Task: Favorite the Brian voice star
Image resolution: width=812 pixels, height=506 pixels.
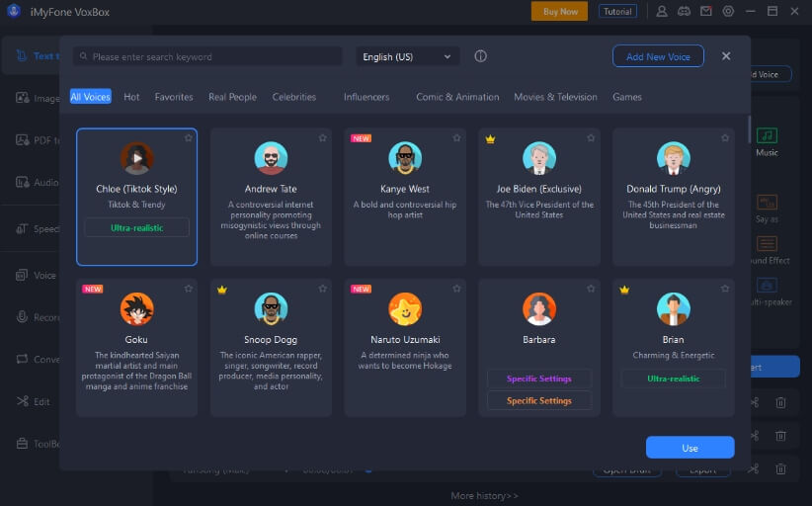Action: click(x=725, y=289)
